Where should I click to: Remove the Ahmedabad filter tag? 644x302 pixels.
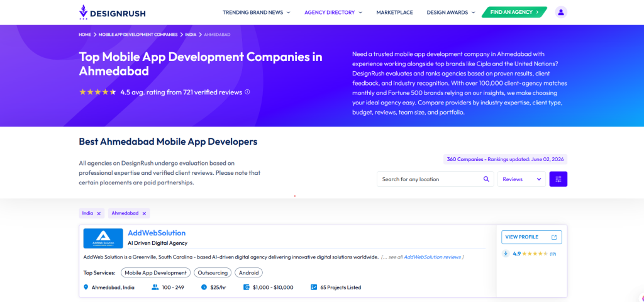tap(144, 213)
